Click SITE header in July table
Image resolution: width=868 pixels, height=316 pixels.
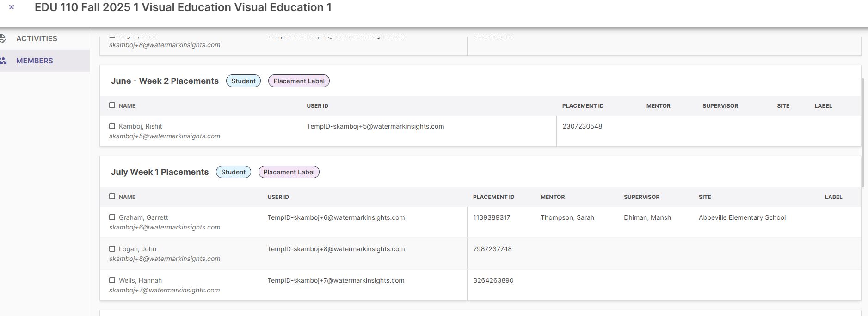(x=705, y=197)
